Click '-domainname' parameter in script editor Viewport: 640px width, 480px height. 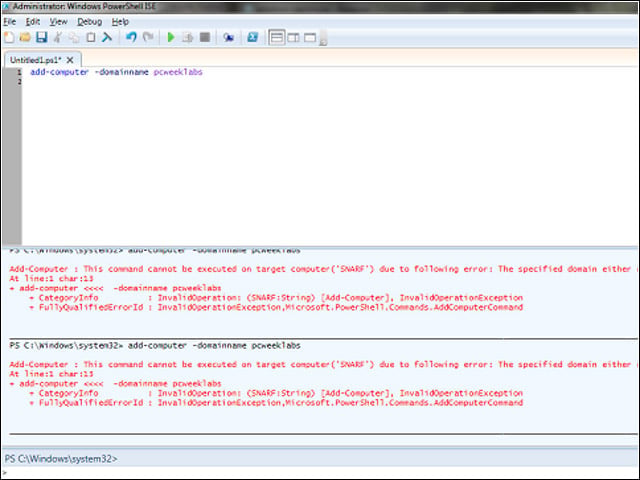[122, 72]
